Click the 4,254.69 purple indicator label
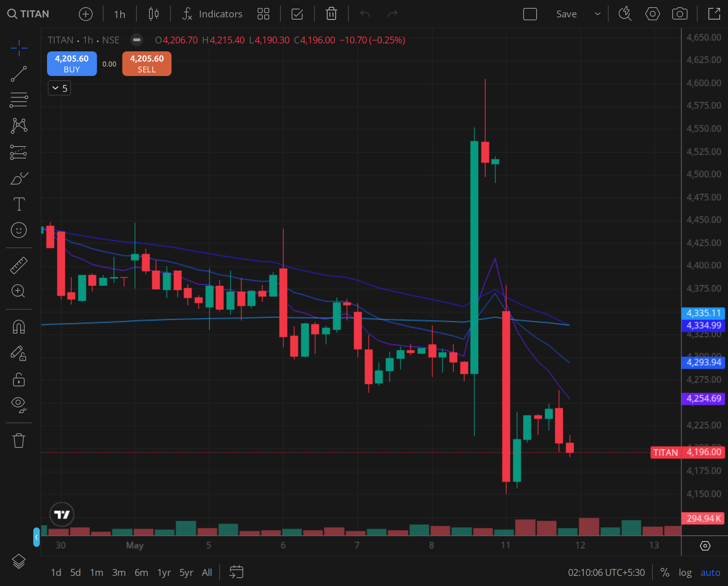This screenshot has height=586, width=728. (x=703, y=399)
